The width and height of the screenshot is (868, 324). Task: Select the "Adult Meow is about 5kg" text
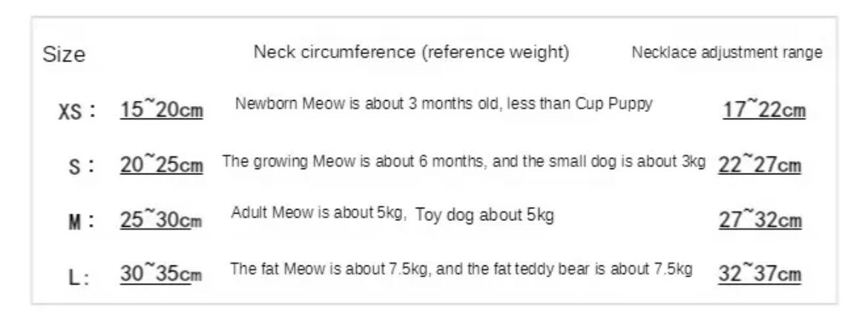coord(319,213)
